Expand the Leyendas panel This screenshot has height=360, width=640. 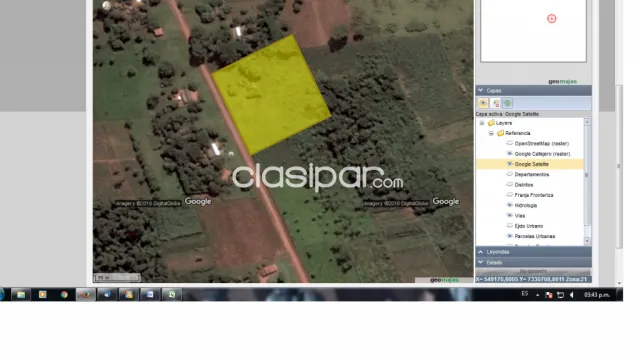(481, 252)
